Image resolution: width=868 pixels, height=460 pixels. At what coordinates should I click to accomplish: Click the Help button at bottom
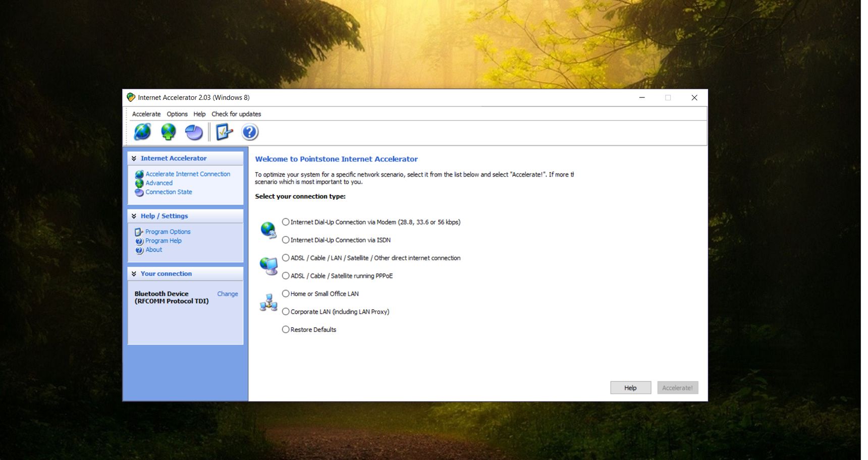click(x=630, y=387)
